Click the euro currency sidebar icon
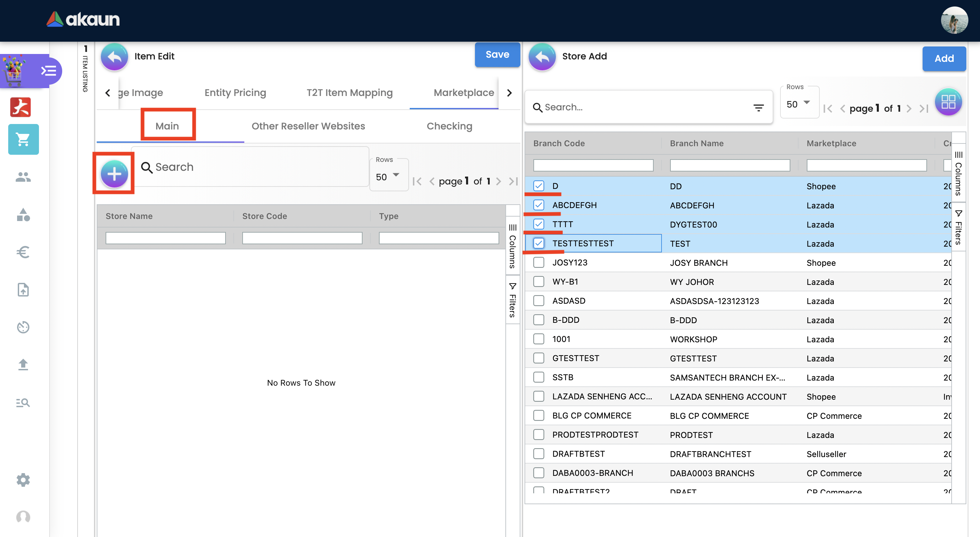The height and width of the screenshot is (537, 980). tap(23, 252)
